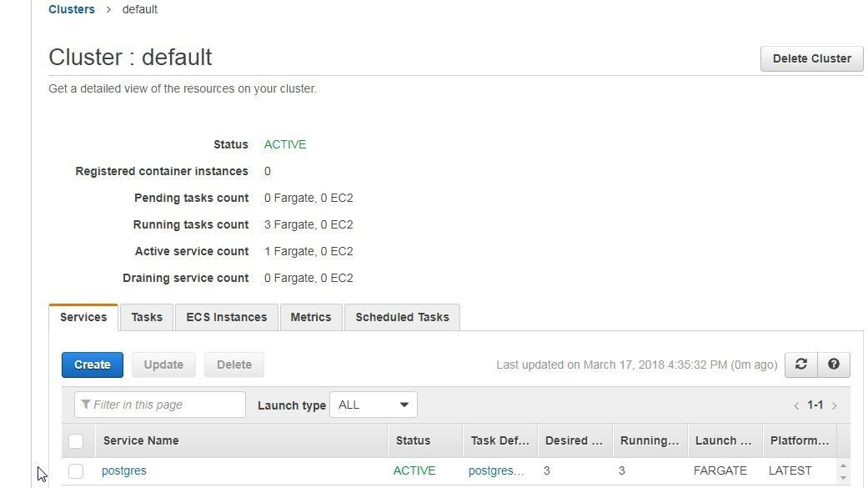
Task: Click the blue Create button
Action: [x=93, y=365]
